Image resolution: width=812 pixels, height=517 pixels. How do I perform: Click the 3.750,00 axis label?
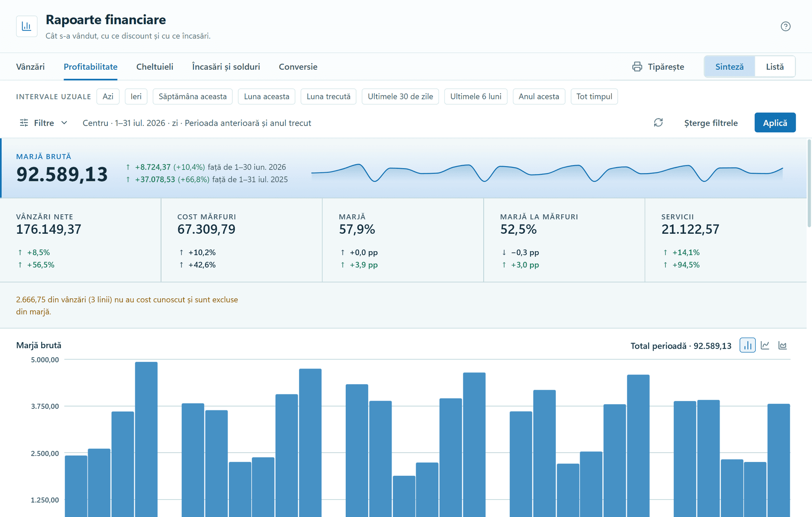[x=45, y=406]
